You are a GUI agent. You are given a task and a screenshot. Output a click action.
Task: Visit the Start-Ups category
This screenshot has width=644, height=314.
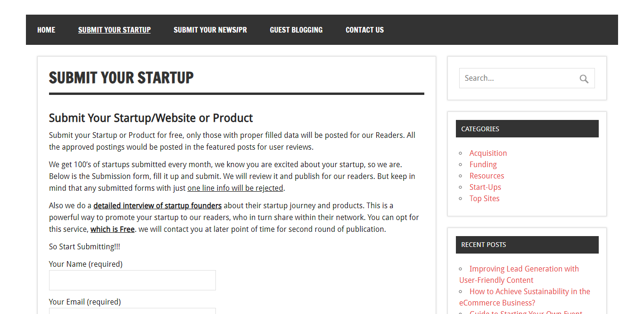click(x=485, y=187)
